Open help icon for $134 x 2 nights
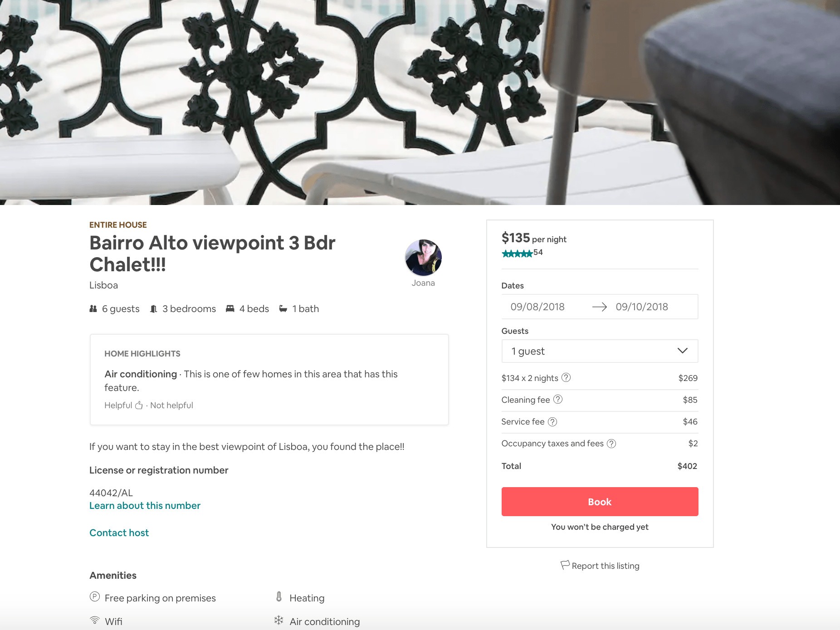Viewport: 840px width, 630px height. [566, 377]
